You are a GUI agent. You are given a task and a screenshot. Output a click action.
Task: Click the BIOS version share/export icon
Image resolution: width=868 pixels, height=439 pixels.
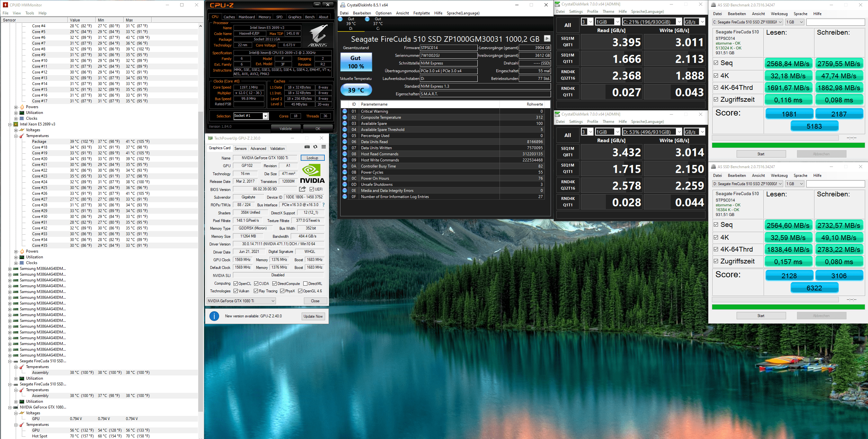click(302, 189)
